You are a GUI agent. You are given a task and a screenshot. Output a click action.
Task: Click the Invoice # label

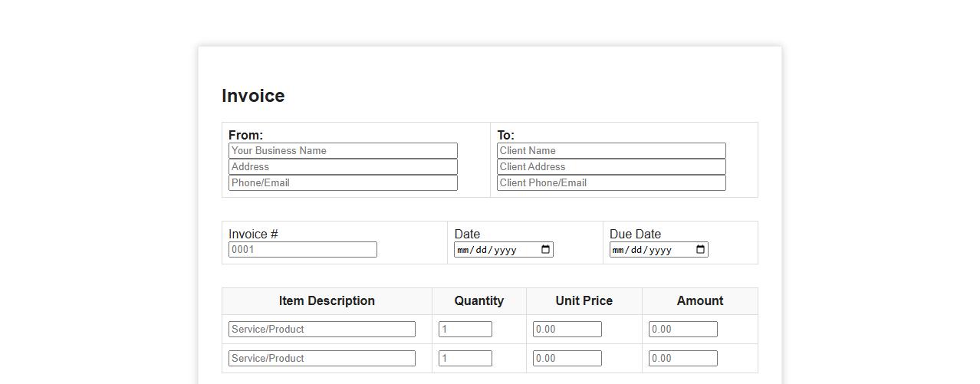pos(253,234)
